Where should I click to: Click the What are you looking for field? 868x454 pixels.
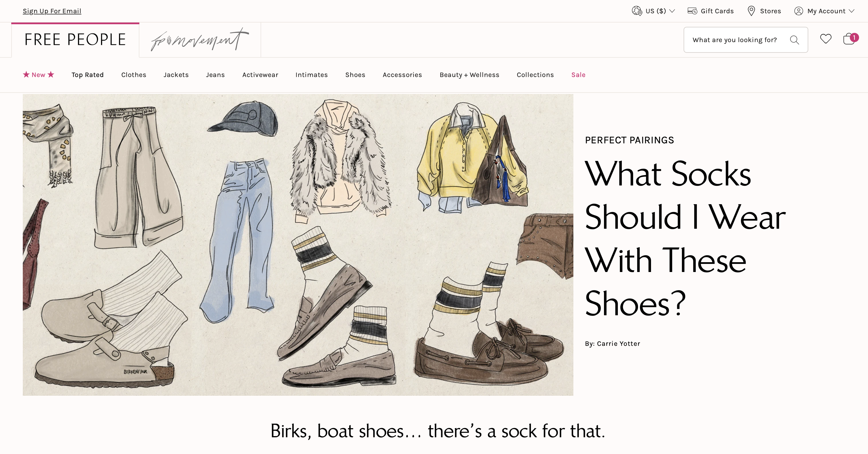[x=735, y=40]
